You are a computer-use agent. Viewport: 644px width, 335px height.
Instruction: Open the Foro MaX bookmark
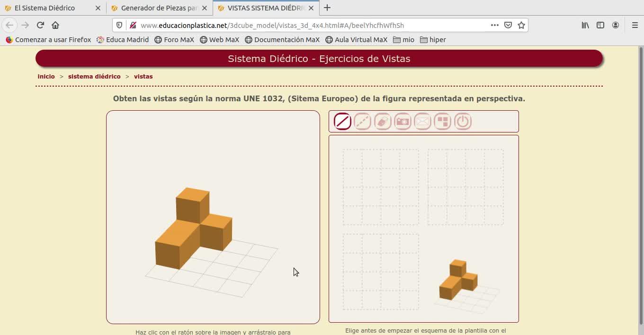(174, 40)
